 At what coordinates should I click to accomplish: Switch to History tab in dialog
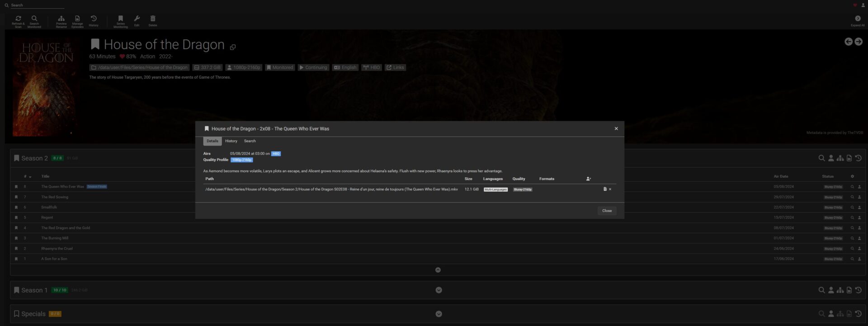click(231, 141)
